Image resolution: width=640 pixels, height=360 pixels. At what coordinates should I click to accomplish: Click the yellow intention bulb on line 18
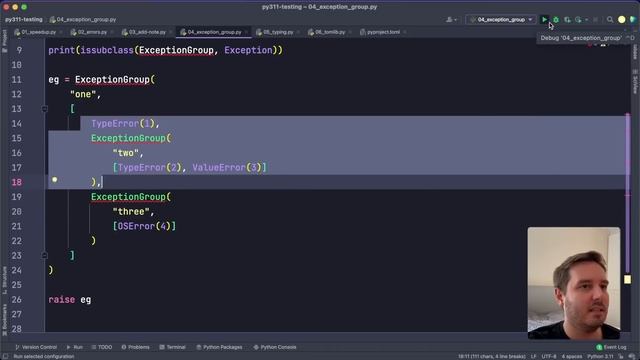54,180
